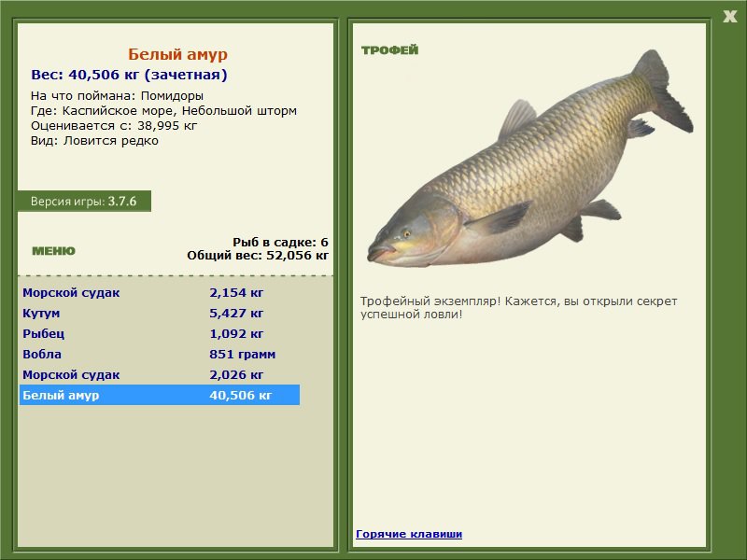Click the Вид: Ловится редко line

(x=95, y=141)
